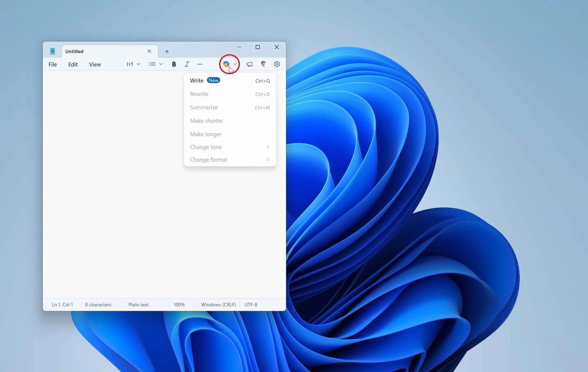
Task: Select Write from the Copilot menu
Action: pyautogui.click(x=197, y=81)
